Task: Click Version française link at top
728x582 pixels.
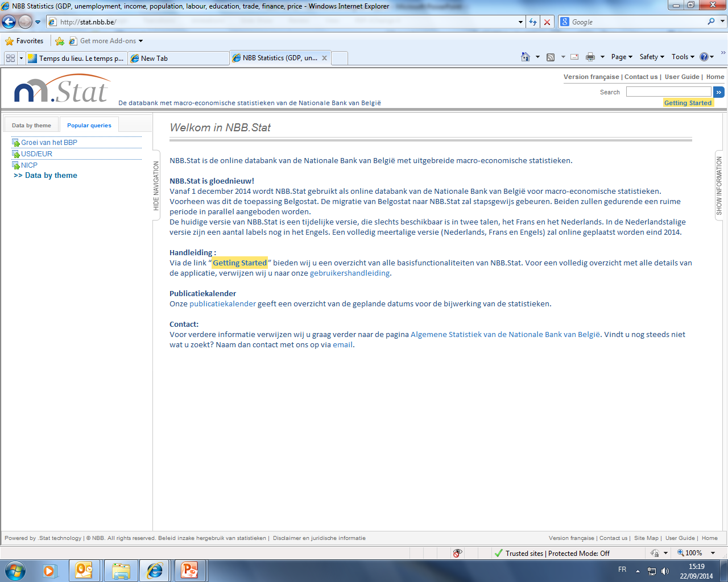Action: pos(591,77)
